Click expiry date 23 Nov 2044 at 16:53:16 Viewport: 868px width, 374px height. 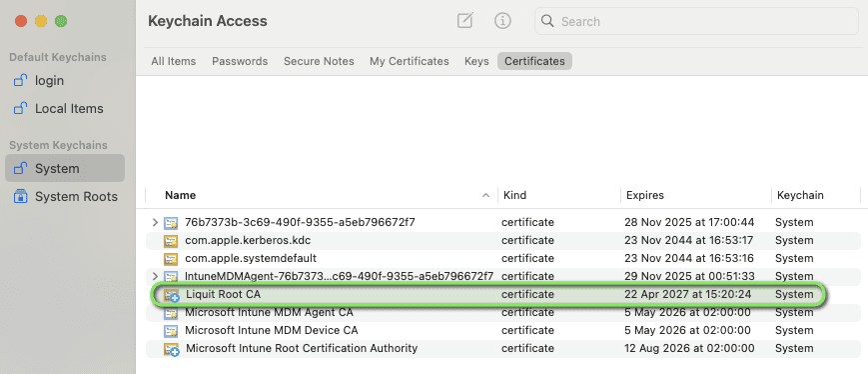click(688, 258)
